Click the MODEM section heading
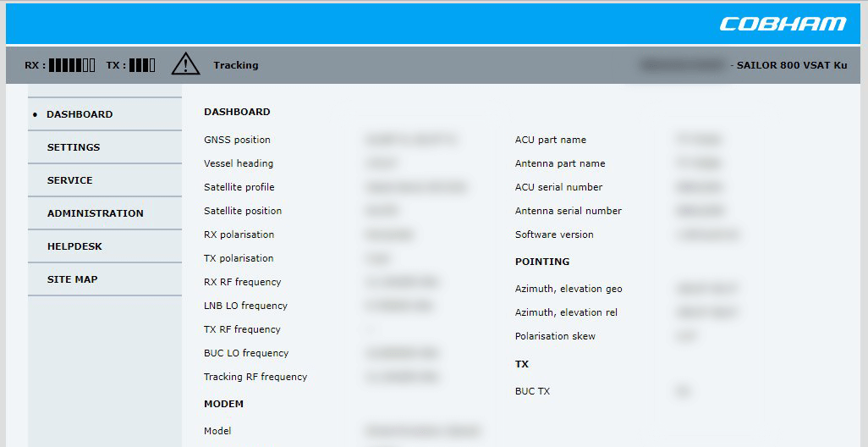Viewport: 868px width, 447px height. pos(223,404)
